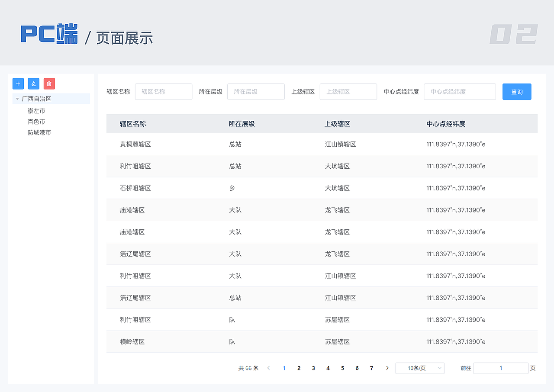Jump to page 3 in the pagination
Screen dimensions: 554x392
[x=313, y=368]
